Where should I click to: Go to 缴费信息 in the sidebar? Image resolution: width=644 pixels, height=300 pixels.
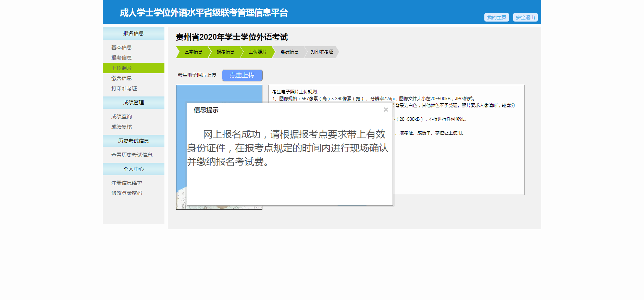[122, 78]
